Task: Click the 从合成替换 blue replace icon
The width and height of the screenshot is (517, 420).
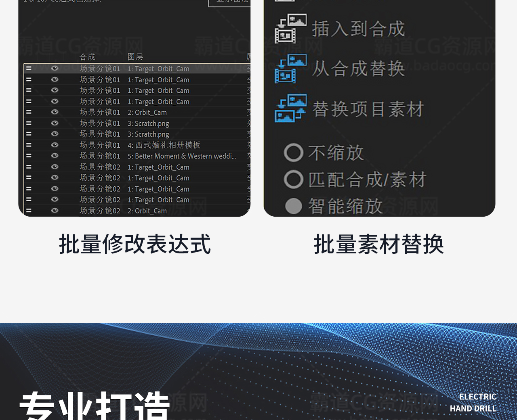Action: 290,69
